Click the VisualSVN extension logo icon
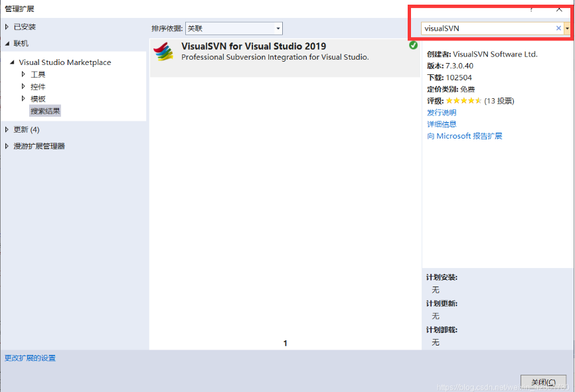The height and width of the screenshot is (392, 575). (x=163, y=52)
